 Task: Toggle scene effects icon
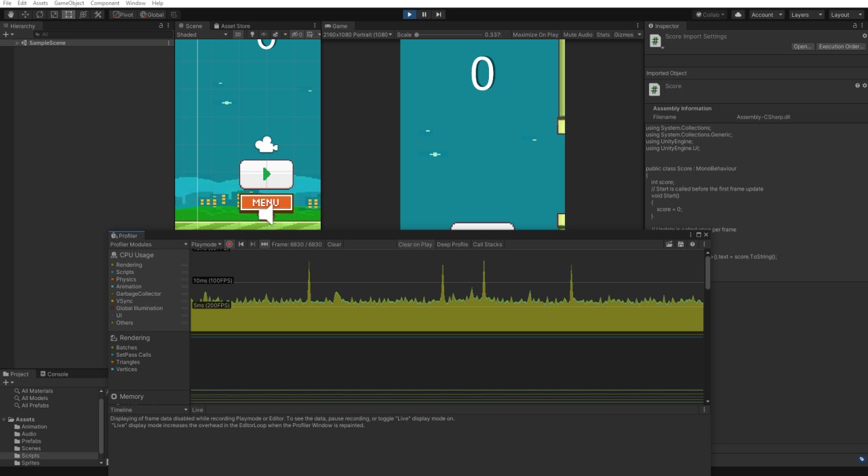pos(275,35)
